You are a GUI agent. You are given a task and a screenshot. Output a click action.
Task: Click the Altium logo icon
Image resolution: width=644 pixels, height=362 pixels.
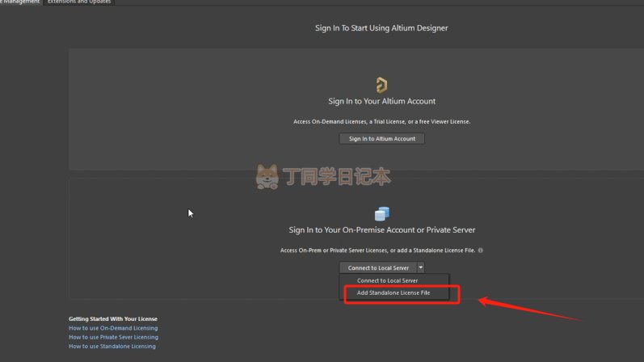pos(381,85)
